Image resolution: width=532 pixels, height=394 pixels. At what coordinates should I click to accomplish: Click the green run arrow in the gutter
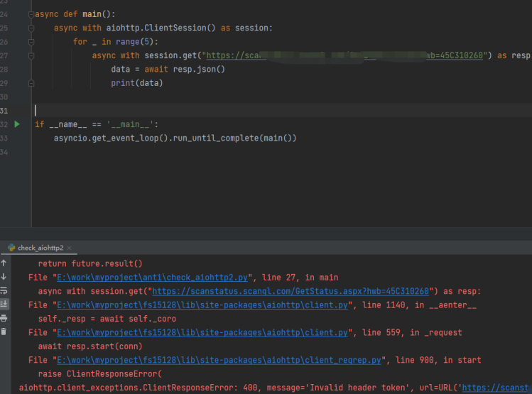(x=17, y=124)
